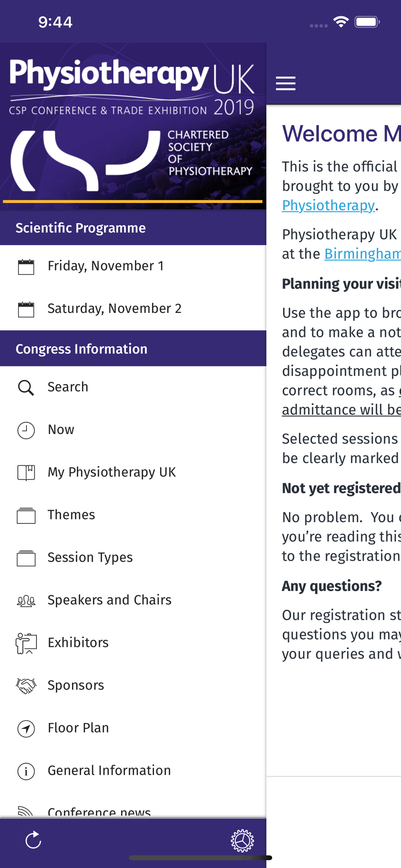Tap the Physiotherapy UK 2019 banner

tap(133, 126)
